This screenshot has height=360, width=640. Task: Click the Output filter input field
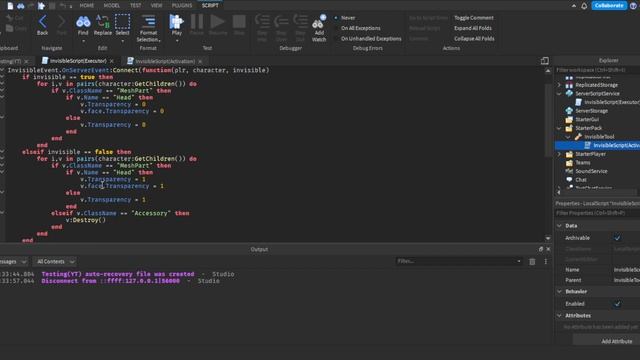coord(458,261)
